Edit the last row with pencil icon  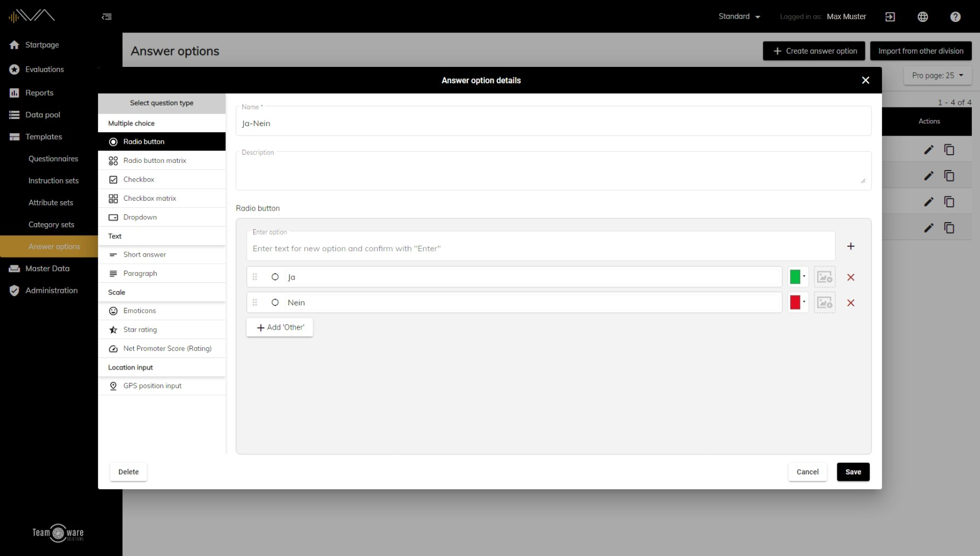928,228
